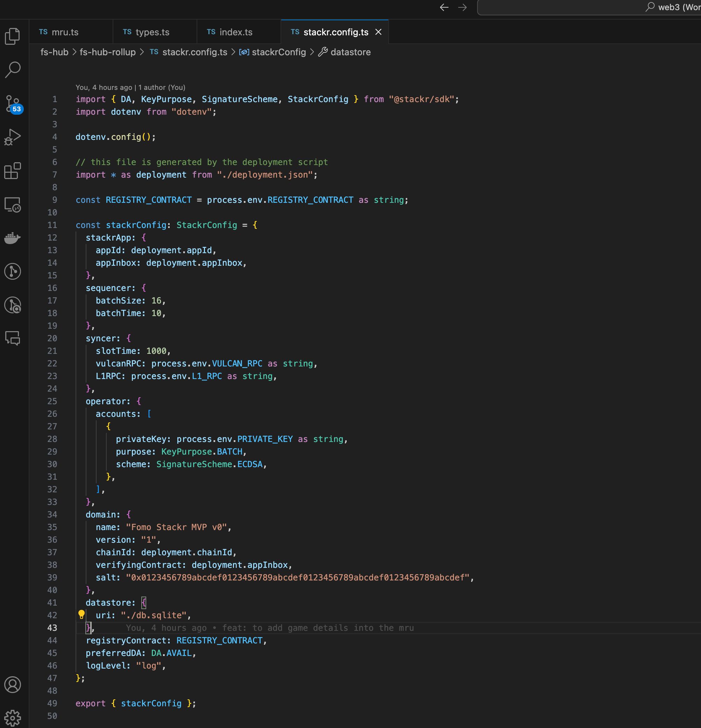Viewport: 701px width, 728px height.
Task: Click the slotTime value 1000
Action: (156, 351)
